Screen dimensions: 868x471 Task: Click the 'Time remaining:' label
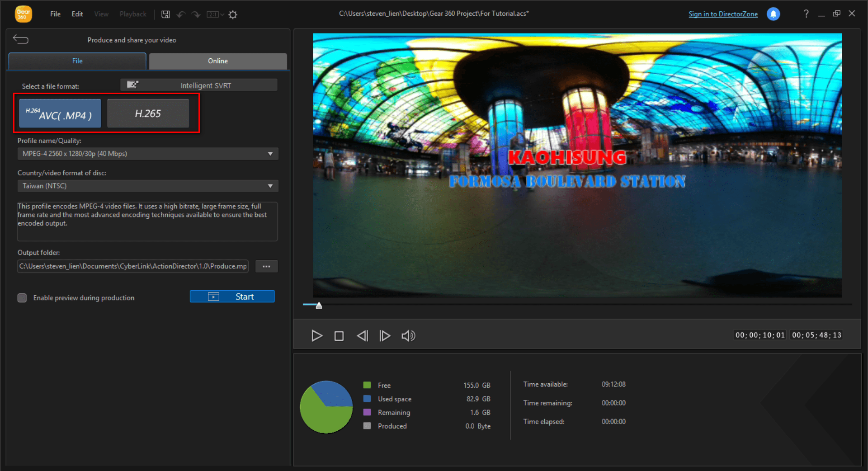(547, 403)
